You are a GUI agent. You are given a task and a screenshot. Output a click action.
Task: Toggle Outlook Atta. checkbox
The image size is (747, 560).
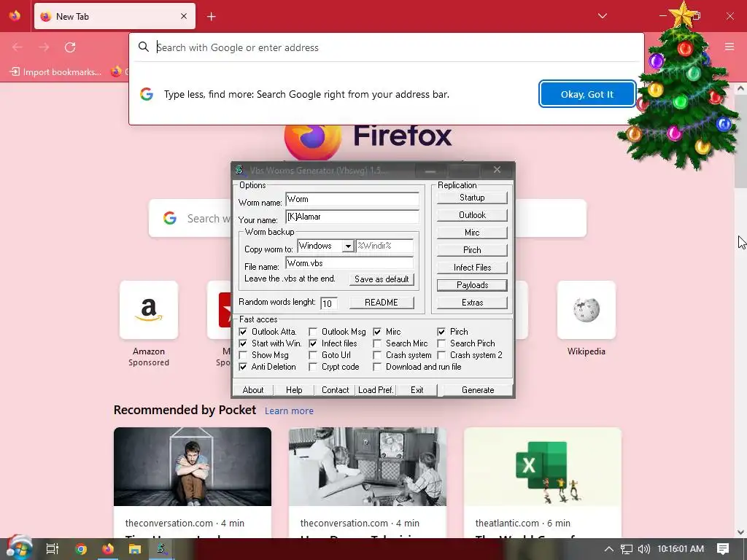[x=243, y=332]
